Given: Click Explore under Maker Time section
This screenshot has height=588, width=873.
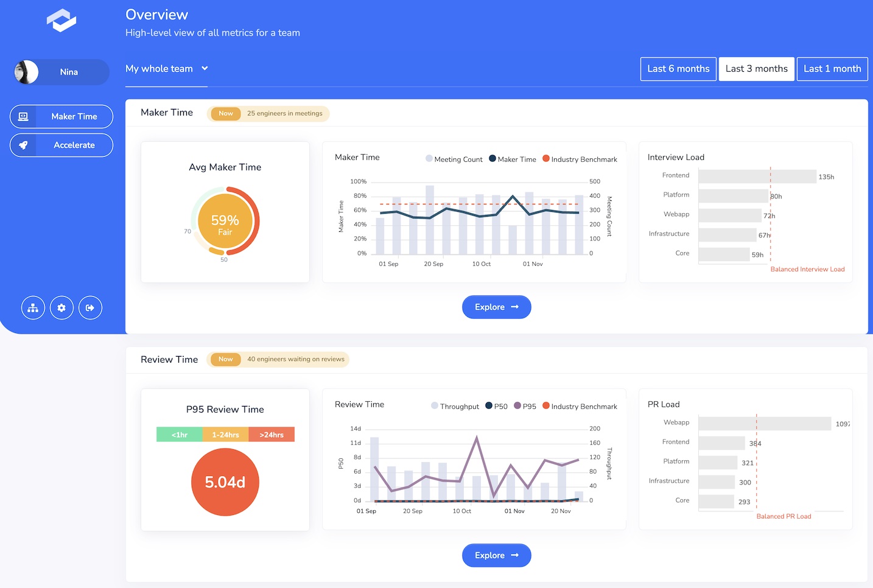Looking at the screenshot, I should (496, 307).
